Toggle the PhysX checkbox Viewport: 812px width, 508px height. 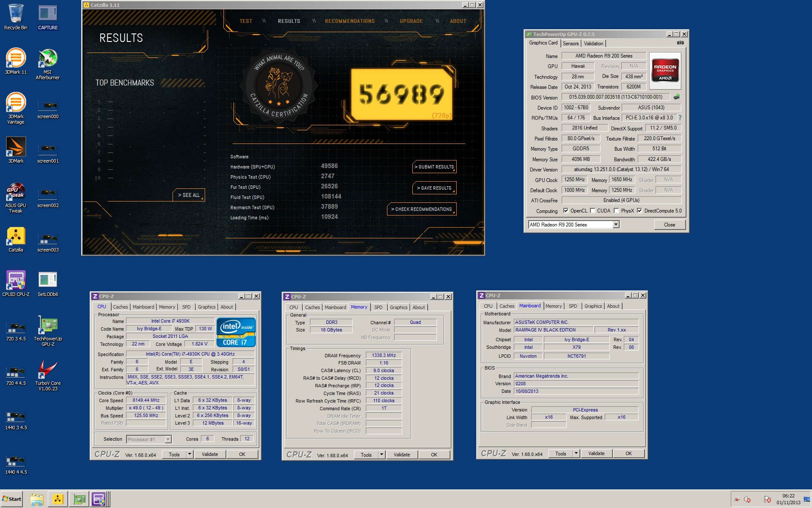[x=616, y=211]
